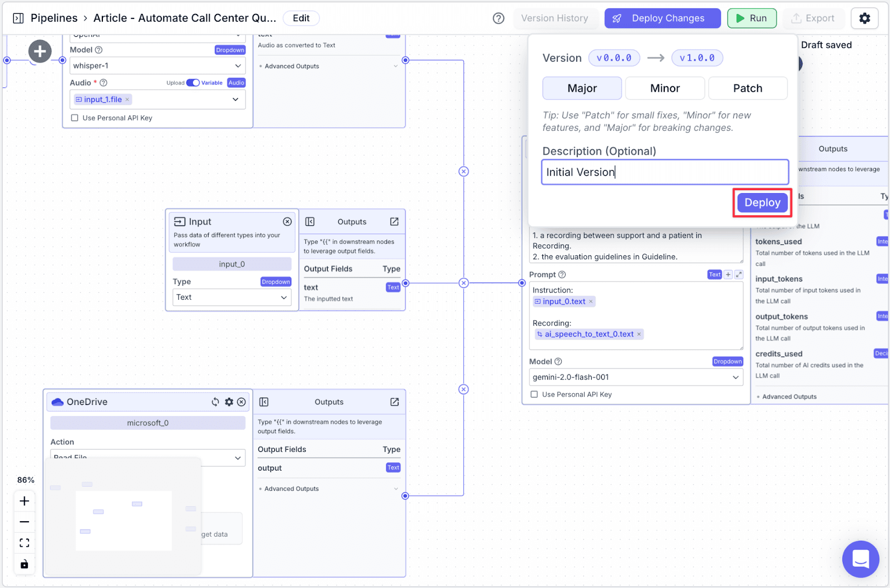890x588 pixels.
Task: Zoom in on the canvas
Action: click(x=24, y=501)
